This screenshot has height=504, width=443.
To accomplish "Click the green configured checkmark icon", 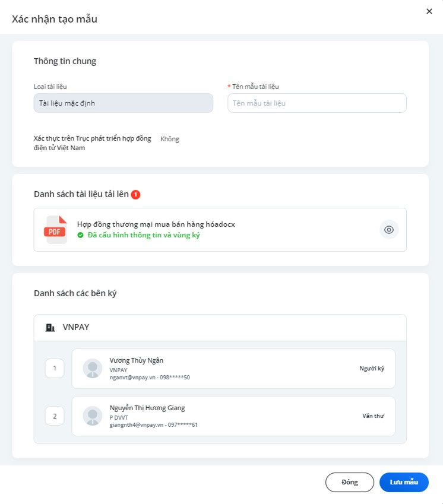I will click(80, 235).
